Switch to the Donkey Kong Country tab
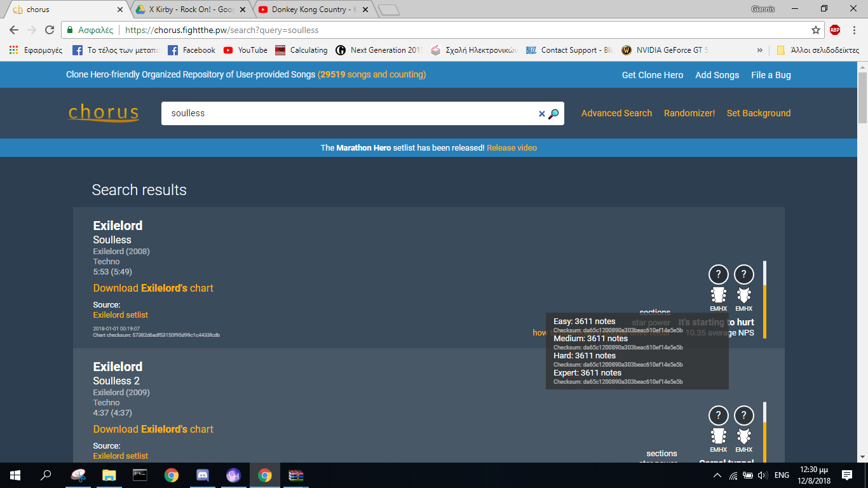 pos(308,10)
